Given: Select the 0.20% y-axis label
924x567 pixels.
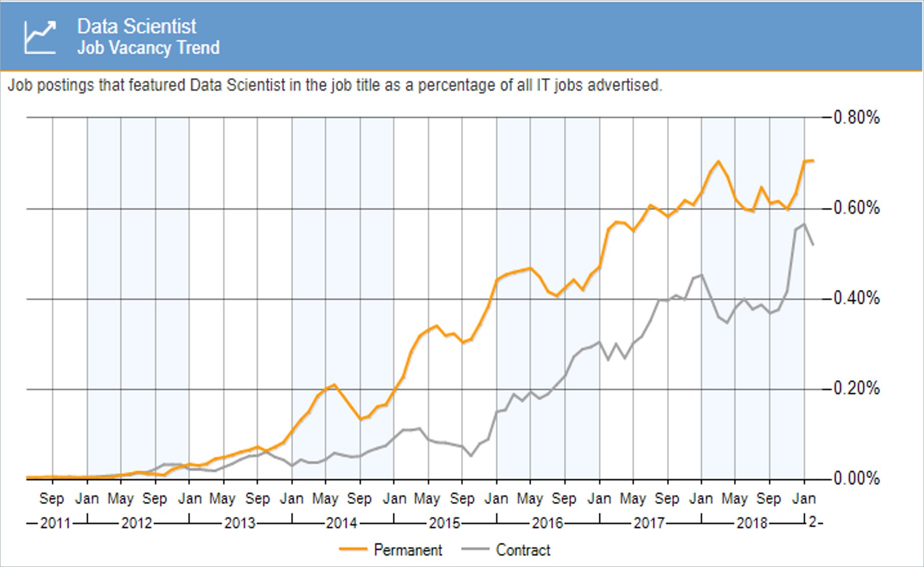Looking at the screenshot, I should click(x=856, y=389).
